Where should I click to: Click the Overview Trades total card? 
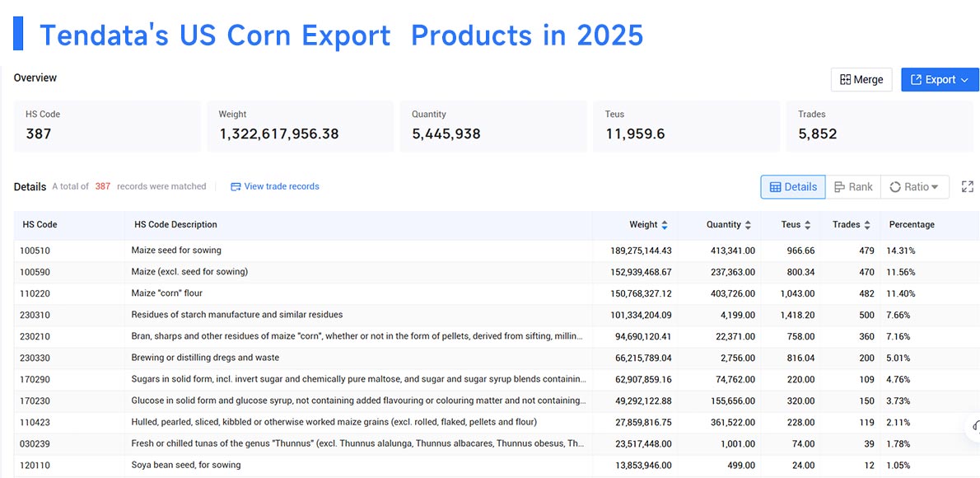click(880, 126)
